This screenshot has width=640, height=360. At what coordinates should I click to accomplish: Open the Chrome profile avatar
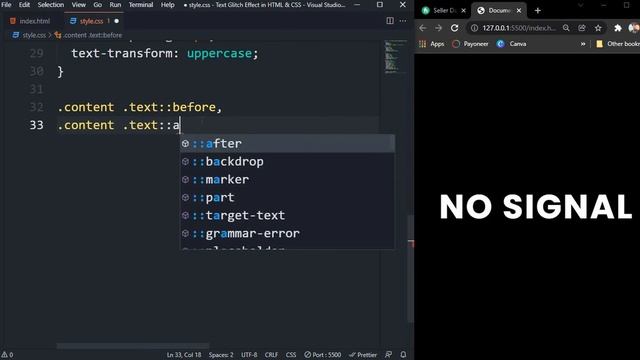tap(634, 28)
